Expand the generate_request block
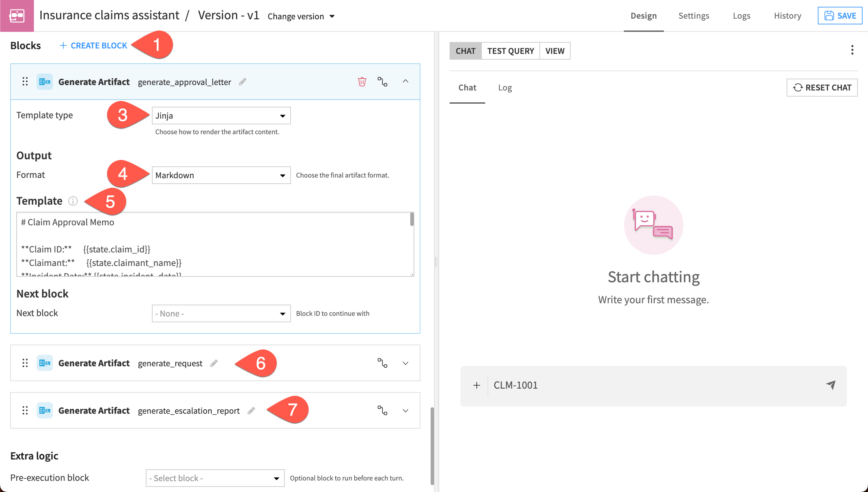The width and height of the screenshot is (868, 492). click(406, 363)
